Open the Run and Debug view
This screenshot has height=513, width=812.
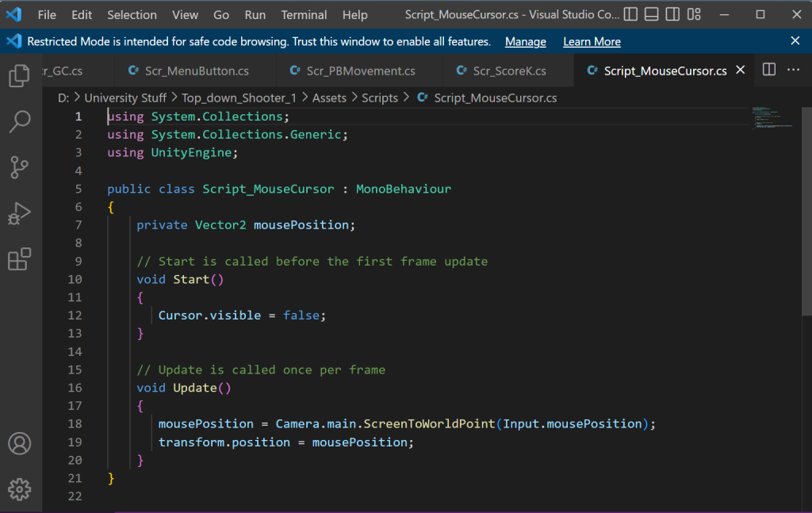pyautogui.click(x=19, y=213)
